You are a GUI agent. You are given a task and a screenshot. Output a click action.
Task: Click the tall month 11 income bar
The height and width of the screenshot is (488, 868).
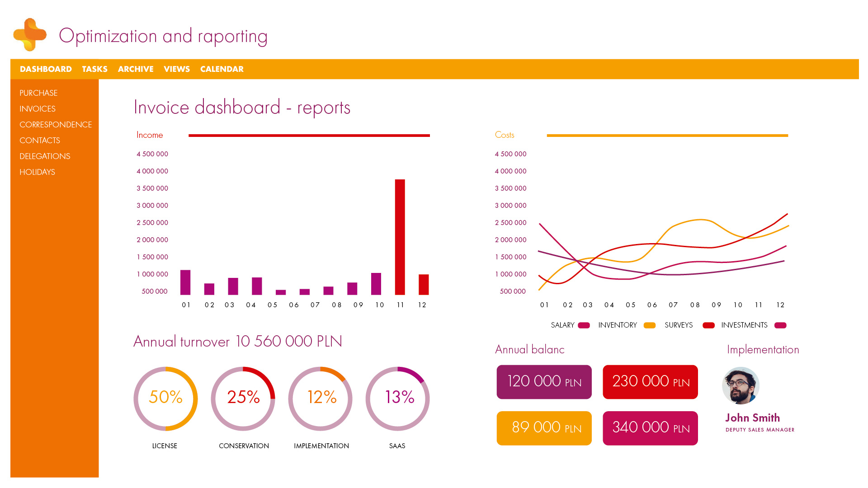pyautogui.click(x=400, y=237)
